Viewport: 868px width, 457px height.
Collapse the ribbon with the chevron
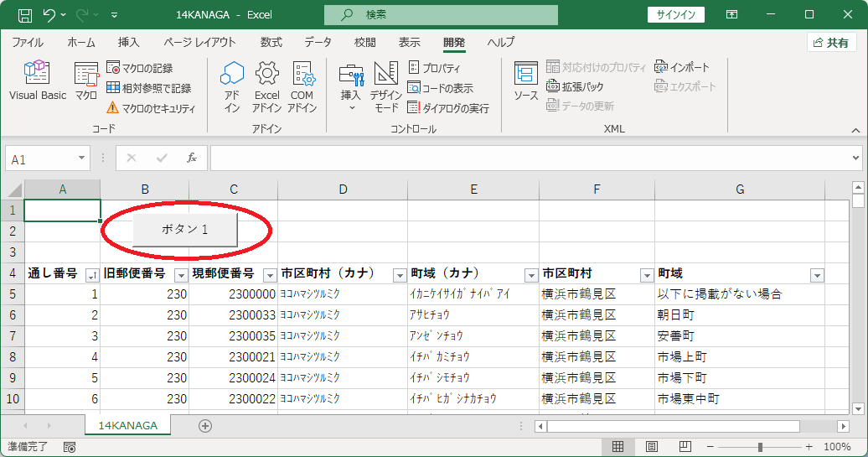855,130
